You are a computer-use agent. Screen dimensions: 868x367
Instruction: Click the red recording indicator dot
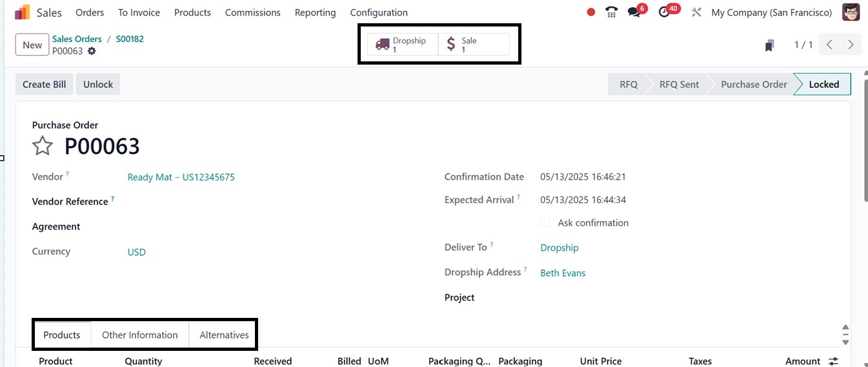point(590,12)
